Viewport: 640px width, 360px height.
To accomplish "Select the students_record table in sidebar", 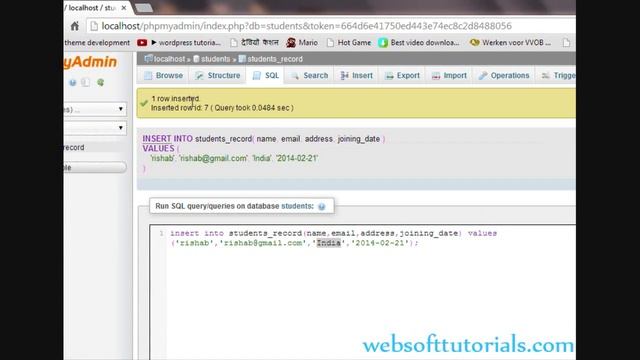I will coord(74,147).
